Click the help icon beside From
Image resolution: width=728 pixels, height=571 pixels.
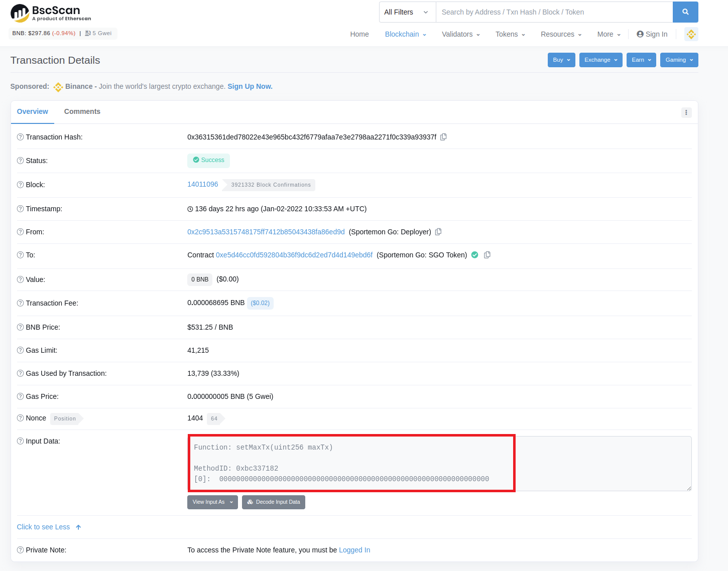pos(21,232)
